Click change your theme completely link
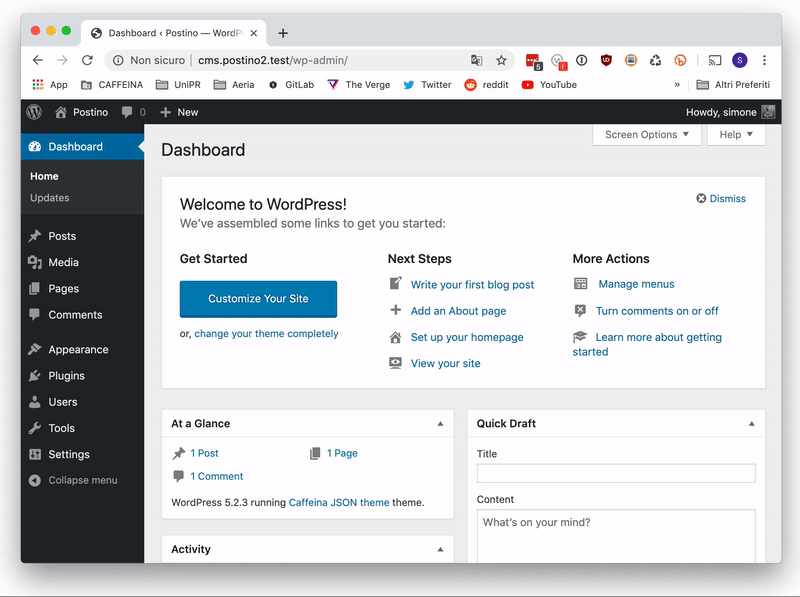 pos(266,333)
